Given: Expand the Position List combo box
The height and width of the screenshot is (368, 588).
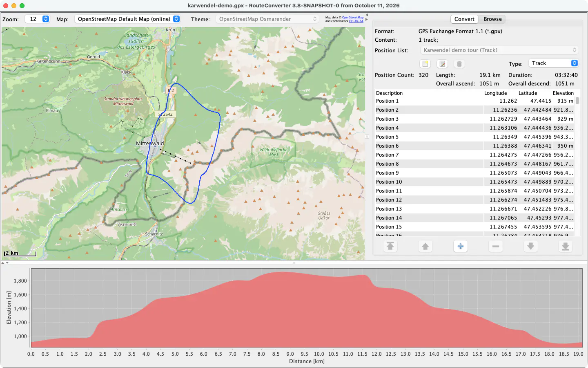Looking at the screenshot, I should pos(500,50).
